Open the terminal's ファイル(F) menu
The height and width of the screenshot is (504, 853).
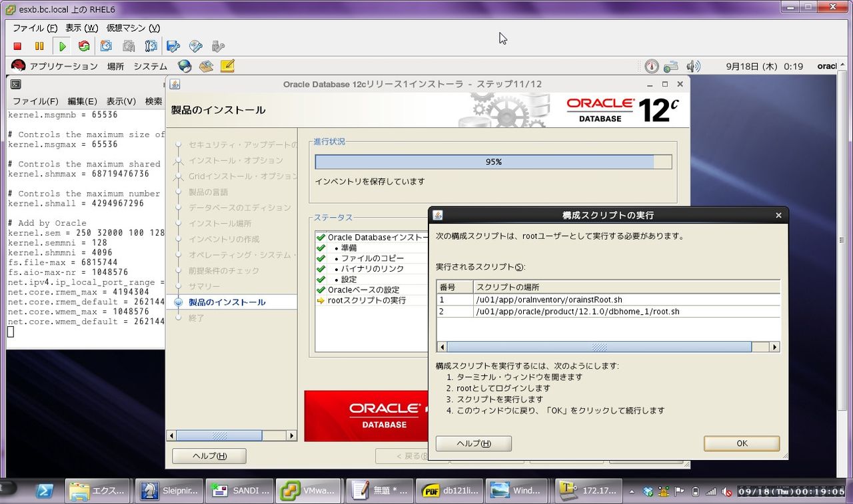(x=35, y=101)
